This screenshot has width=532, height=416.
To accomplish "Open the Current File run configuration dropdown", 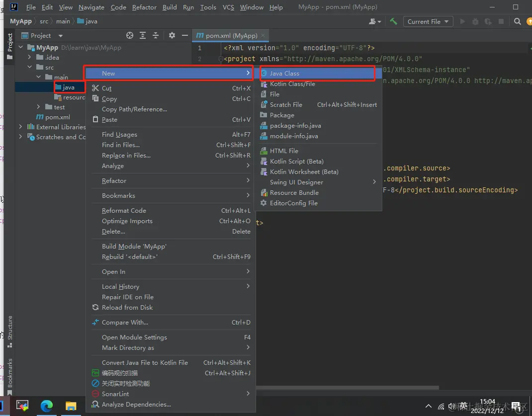I will tap(428, 21).
